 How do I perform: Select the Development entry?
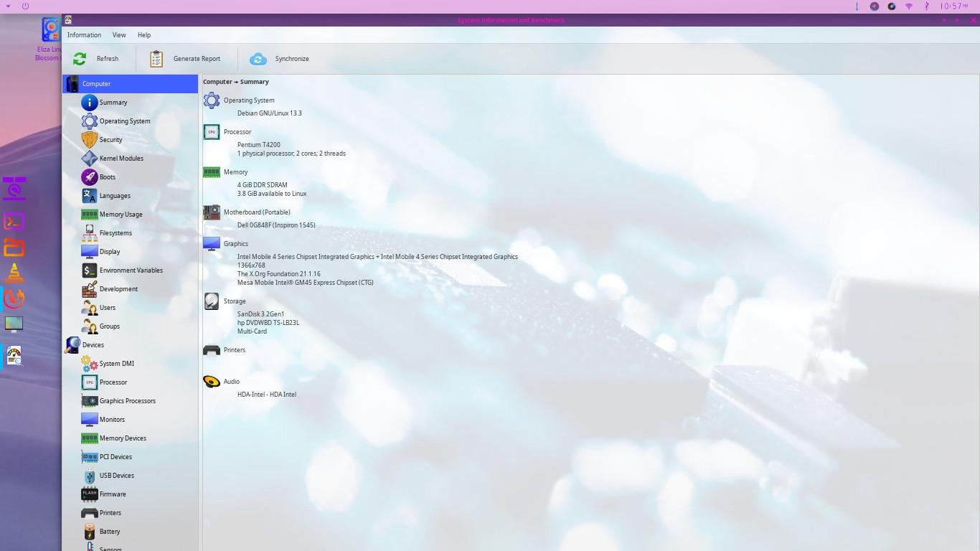point(118,289)
